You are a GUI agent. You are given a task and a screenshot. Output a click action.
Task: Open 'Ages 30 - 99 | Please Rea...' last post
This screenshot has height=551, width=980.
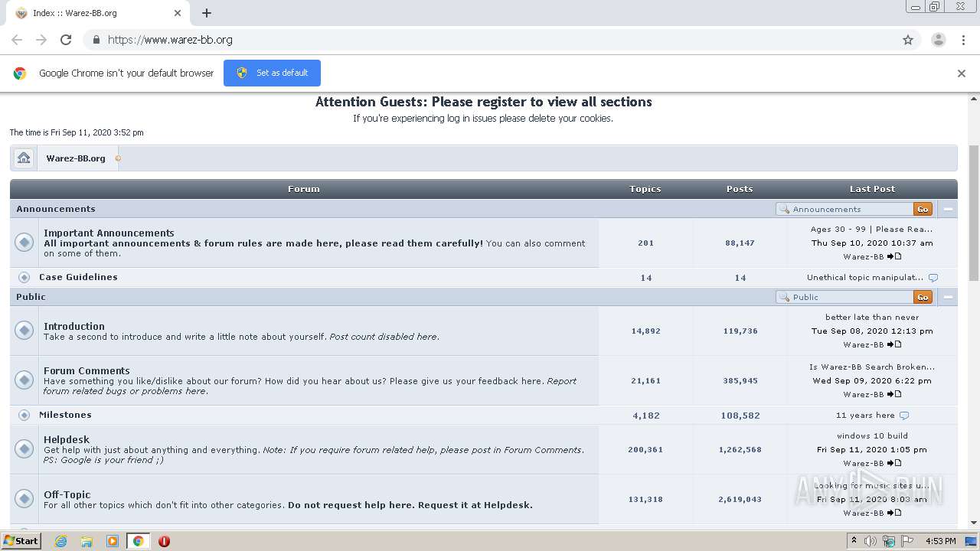(x=871, y=229)
